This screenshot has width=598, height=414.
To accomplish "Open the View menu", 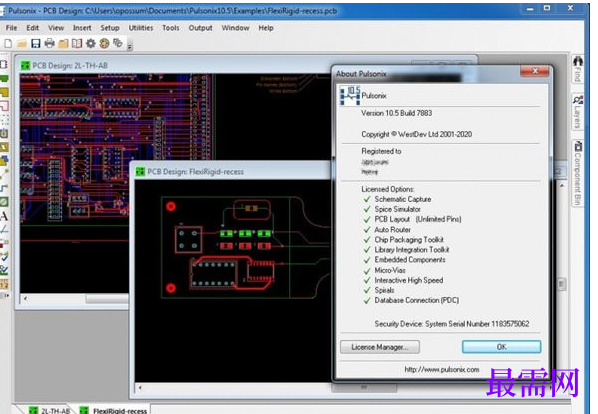I will click(56, 28).
